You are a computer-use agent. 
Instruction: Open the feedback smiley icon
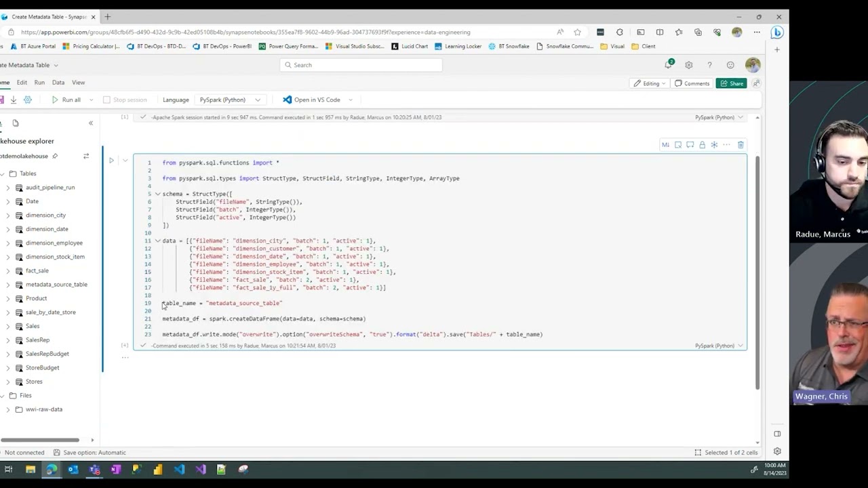point(730,65)
